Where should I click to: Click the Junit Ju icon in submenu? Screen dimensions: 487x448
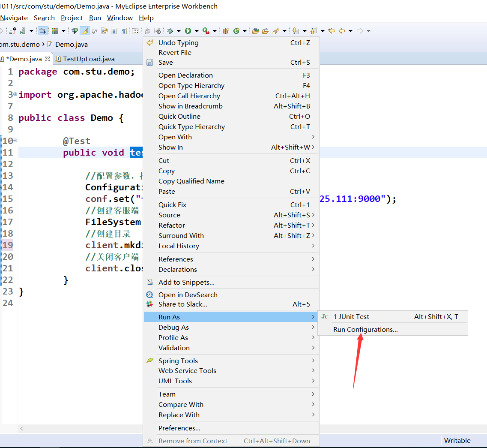click(325, 316)
